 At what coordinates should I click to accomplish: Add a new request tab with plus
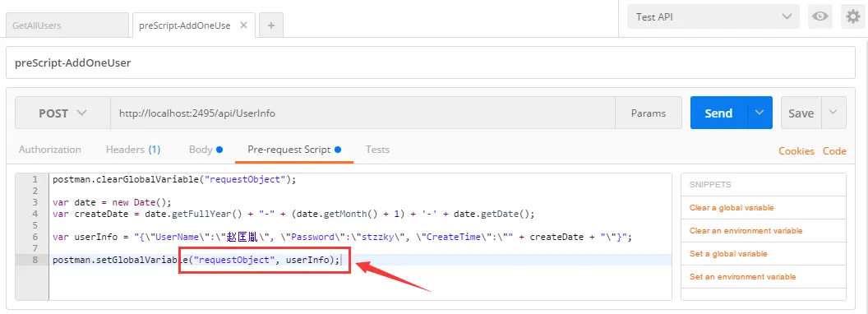(x=270, y=25)
